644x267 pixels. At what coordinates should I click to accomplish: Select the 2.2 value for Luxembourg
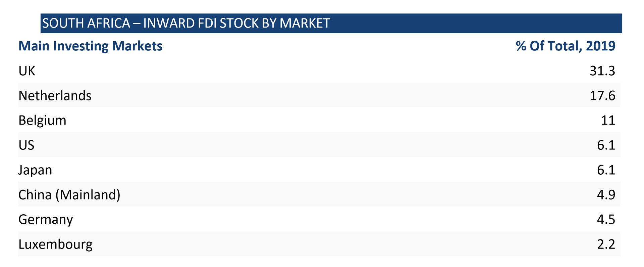point(606,244)
